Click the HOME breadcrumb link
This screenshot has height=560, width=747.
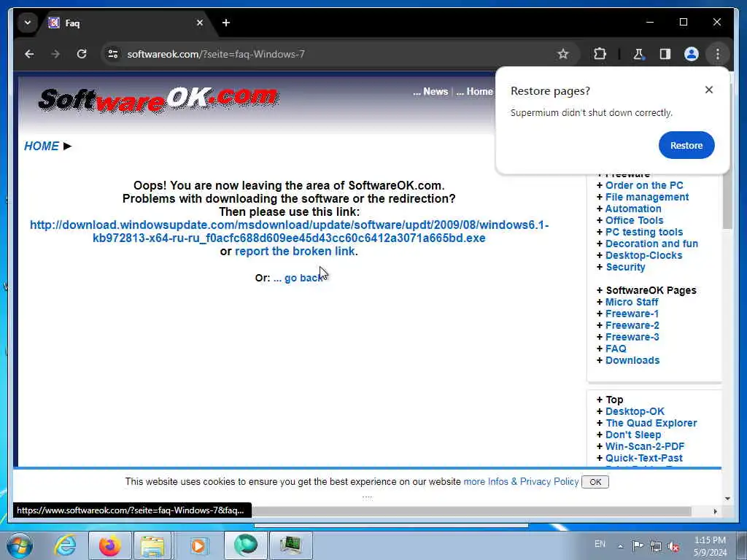click(42, 146)
